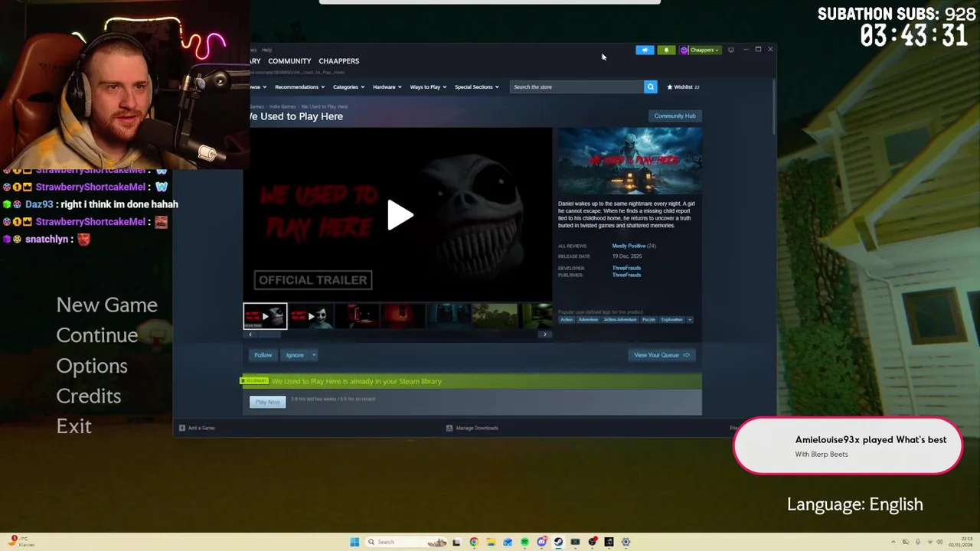980x551 pixels.
Task: Open the CHAAPPERS profile tab
Action: click(338, 61)
